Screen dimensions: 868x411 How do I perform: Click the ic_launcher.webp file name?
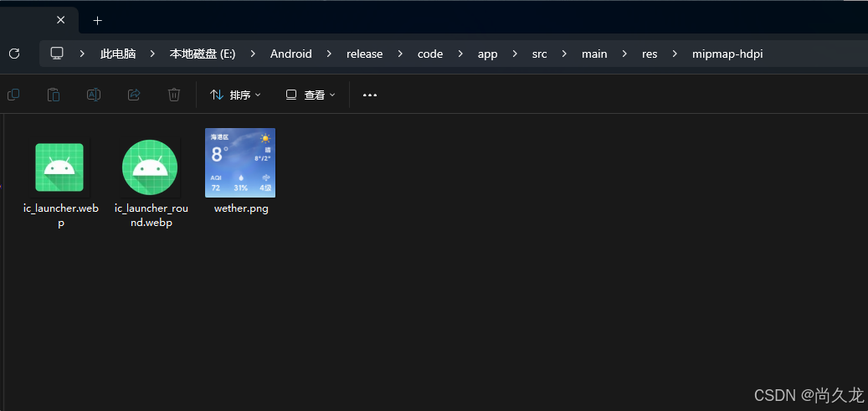61,215
